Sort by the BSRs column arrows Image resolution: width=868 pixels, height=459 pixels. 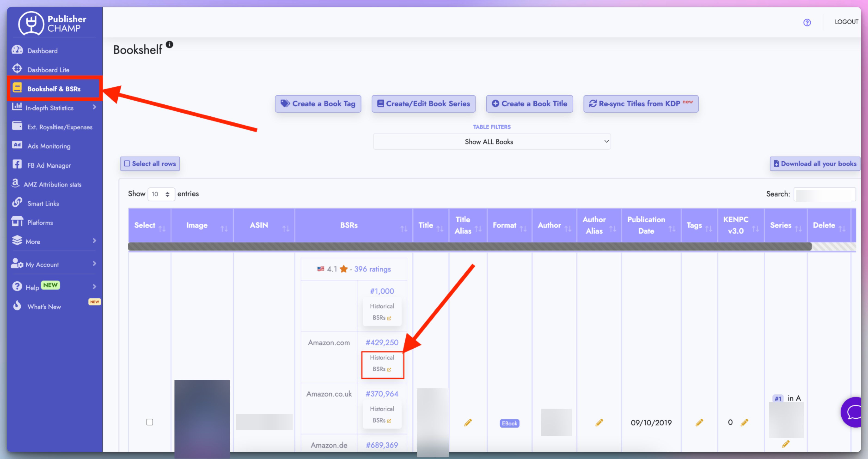point(404,229)
